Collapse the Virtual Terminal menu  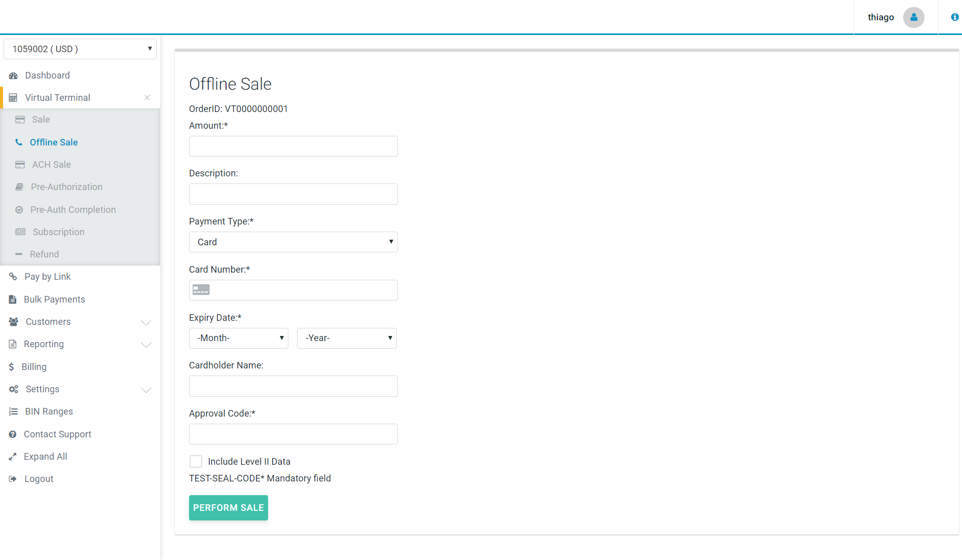[x=147, y=98]
